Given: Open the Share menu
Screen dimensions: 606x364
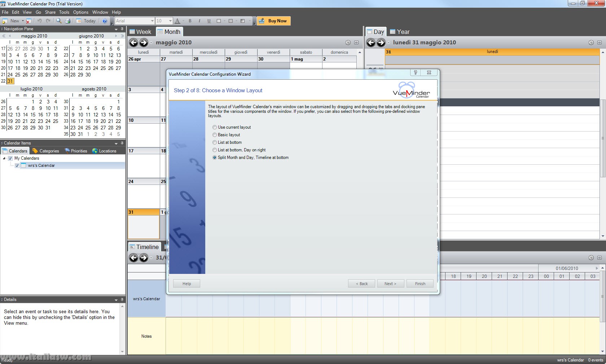Looking at the screenshot, I should click(x=50, y=12).
